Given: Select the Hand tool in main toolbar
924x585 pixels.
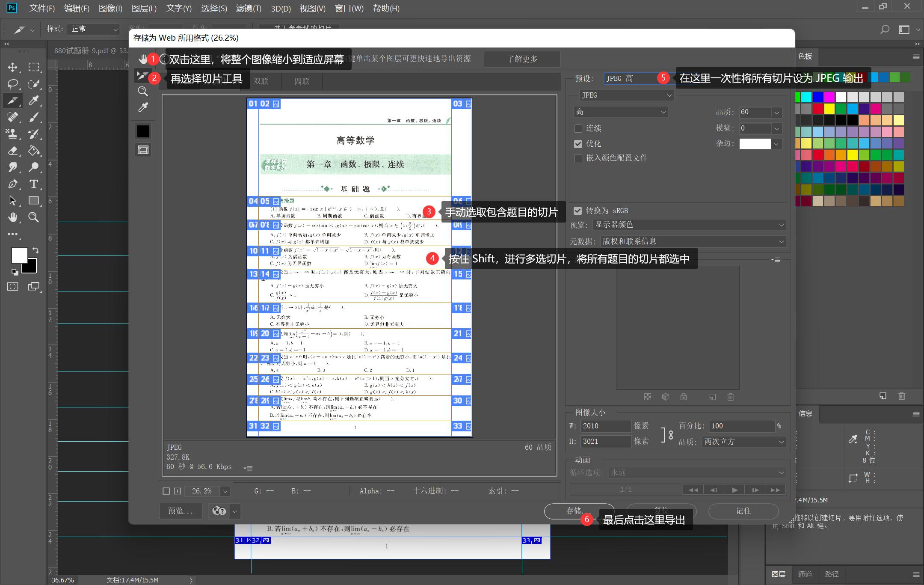Looking at the screenshot, I should [13, 217].
